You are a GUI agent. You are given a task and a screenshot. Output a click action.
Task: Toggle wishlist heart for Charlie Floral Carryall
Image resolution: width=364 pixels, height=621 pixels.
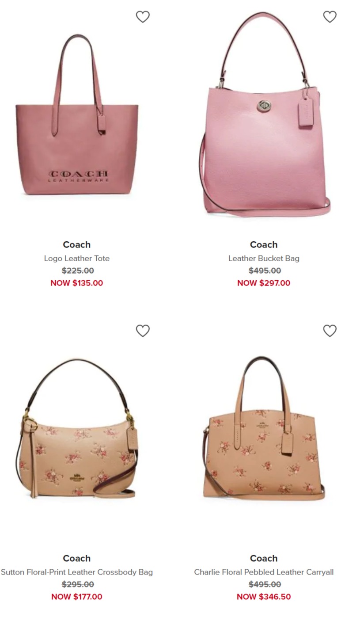(x=330, y=331)
